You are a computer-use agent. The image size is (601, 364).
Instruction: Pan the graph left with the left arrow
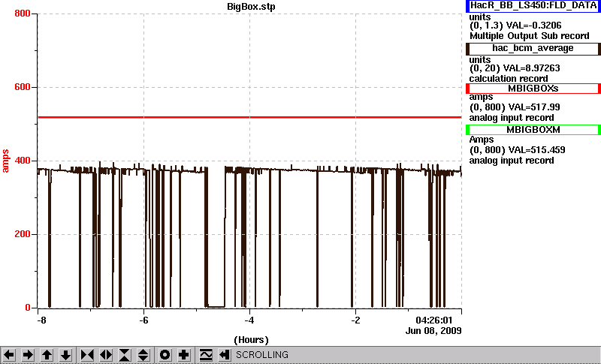pos(9,355)
